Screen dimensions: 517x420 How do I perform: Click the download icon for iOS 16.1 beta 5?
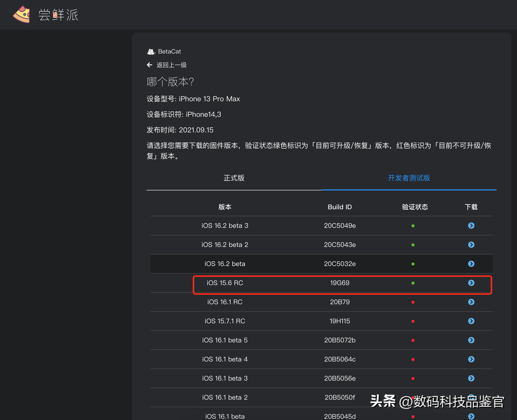coord(471,340)
